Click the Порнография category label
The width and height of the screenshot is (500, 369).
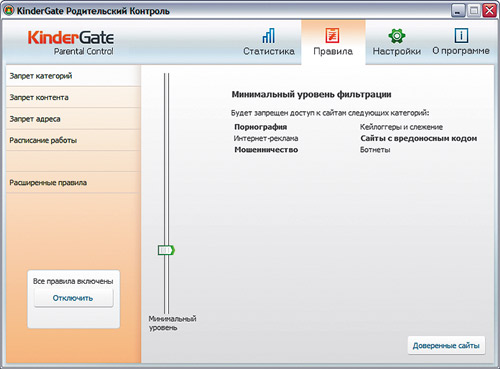pyautogui.click(x=260, y=127)
